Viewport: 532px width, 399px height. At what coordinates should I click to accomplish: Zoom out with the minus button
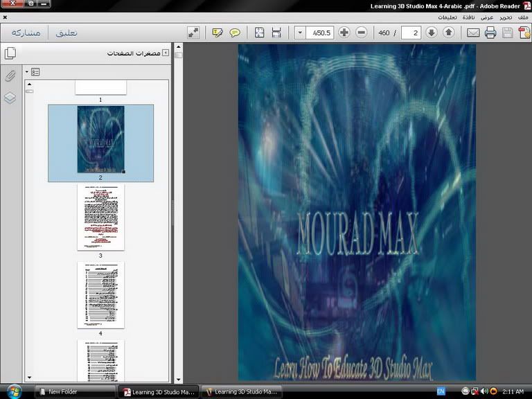point(362,33)
